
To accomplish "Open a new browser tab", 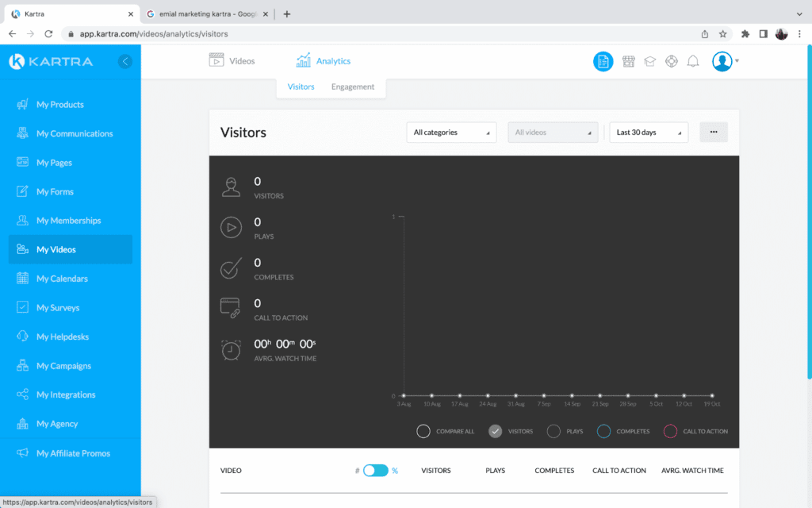I will tap(287, 14).
